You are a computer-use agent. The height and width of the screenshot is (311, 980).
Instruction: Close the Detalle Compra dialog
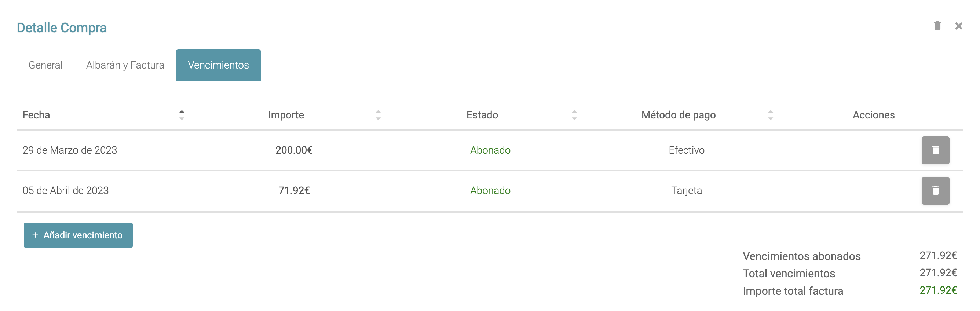coord(958,26)
